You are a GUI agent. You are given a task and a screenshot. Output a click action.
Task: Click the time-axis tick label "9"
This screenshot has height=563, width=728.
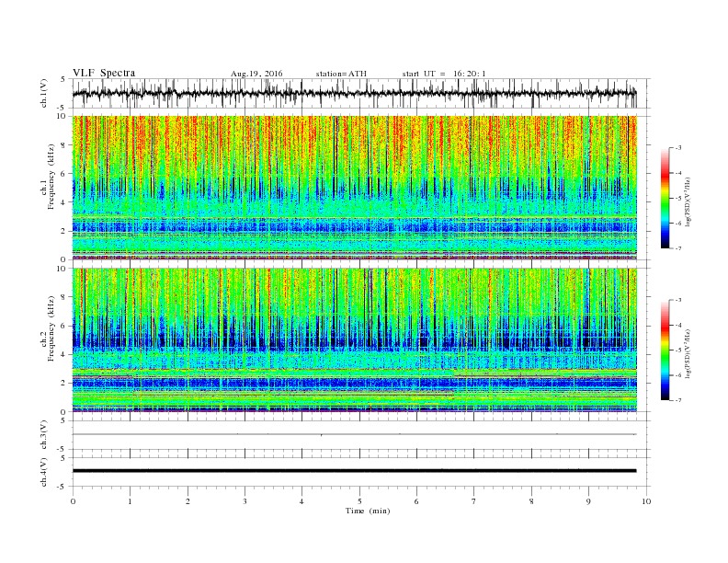point(588,501)
